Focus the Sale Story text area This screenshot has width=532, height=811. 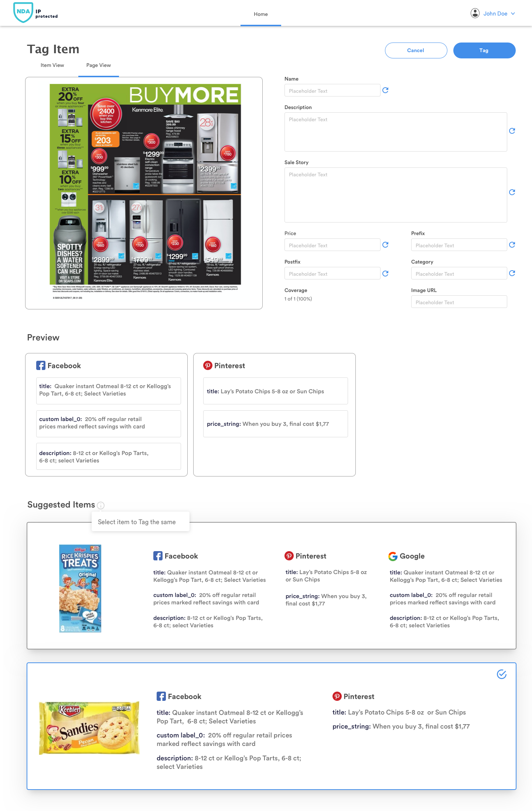pos(396,195)
